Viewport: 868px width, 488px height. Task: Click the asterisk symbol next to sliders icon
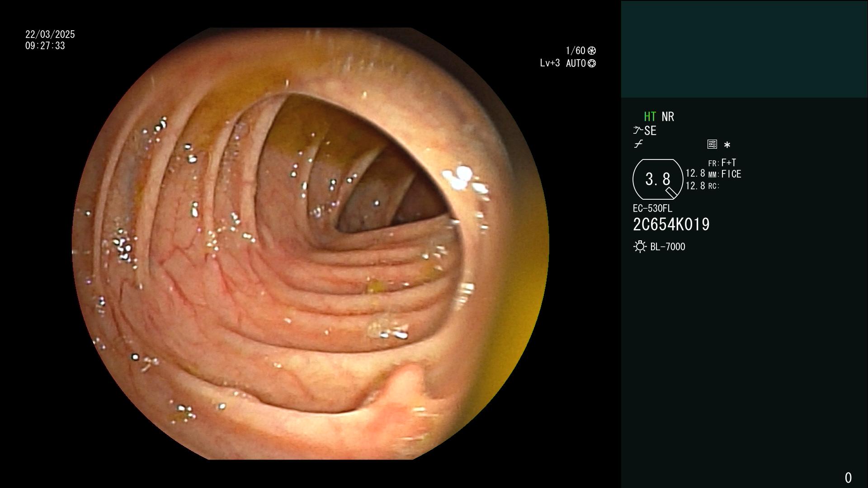tap(727, 145)
